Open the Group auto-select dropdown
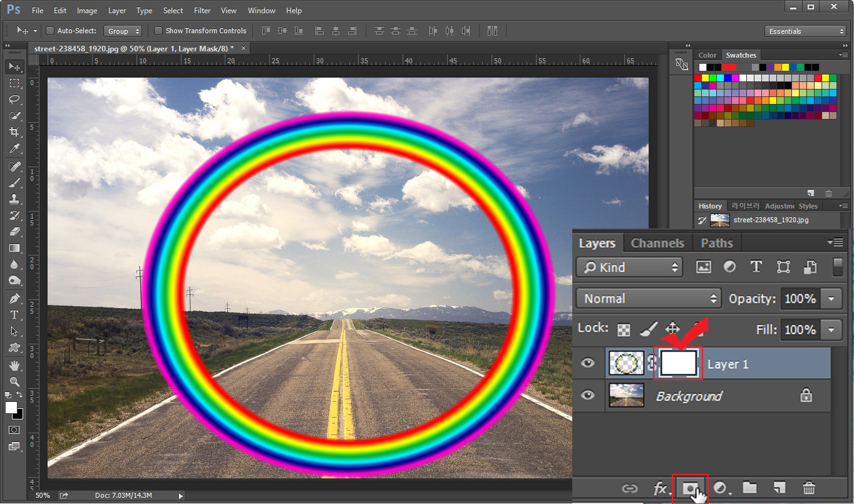854x504 pixels. coord(123,31)
